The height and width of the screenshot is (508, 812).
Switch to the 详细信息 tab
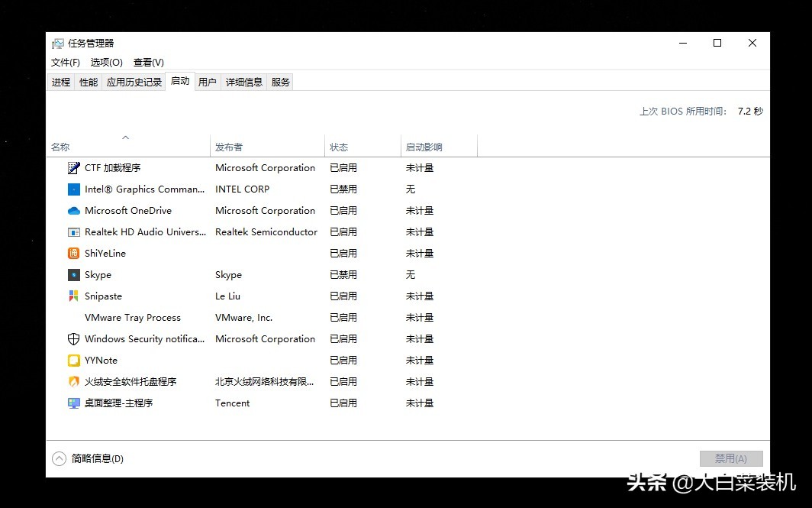(244, 82)
